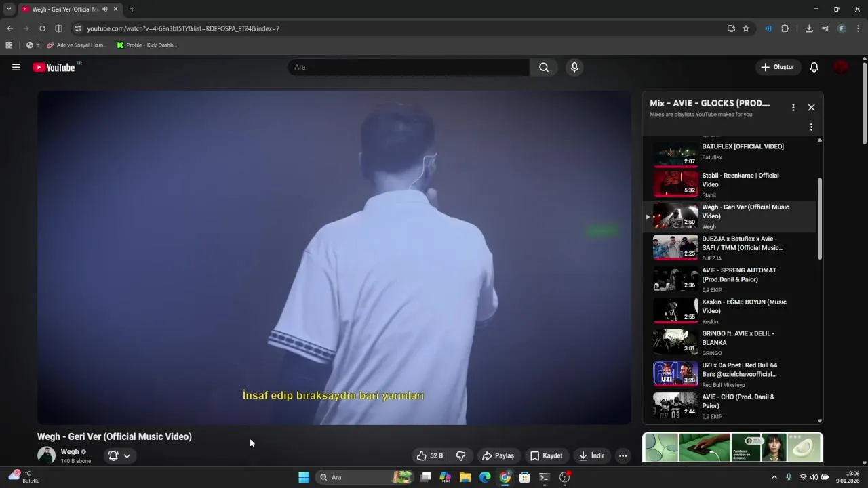Viewport: 868px width, 488px height.
Task: Click the İndir download button
Action: (591, 455)
